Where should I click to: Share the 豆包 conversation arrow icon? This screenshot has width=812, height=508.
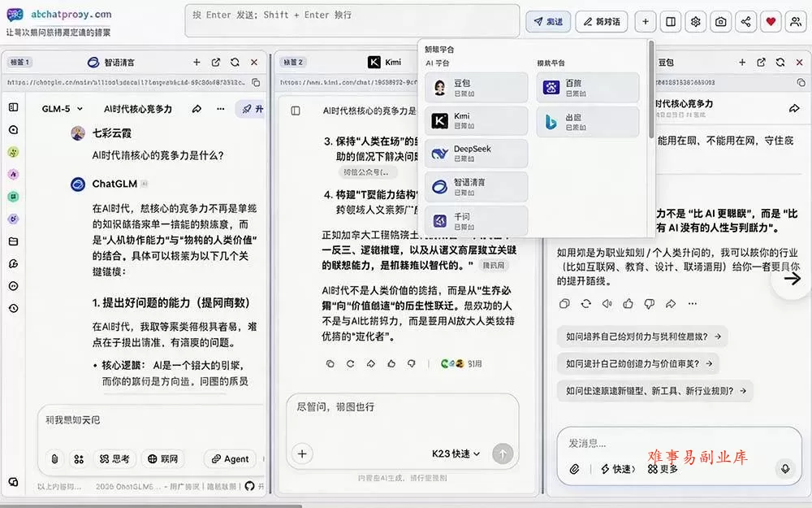pyautogui.click(x=794, y=108)
